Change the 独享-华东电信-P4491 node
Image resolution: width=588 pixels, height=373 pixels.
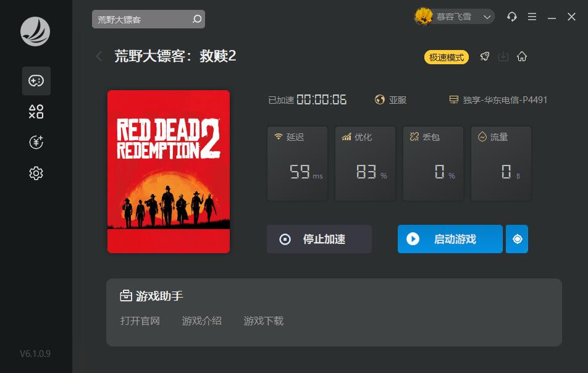(x=498, y=99)
